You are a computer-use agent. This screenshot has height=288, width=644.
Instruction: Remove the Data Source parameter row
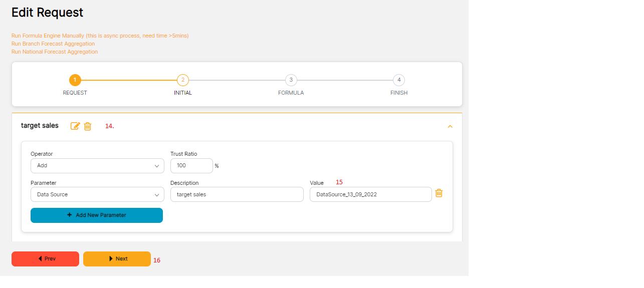coord(439,193)
